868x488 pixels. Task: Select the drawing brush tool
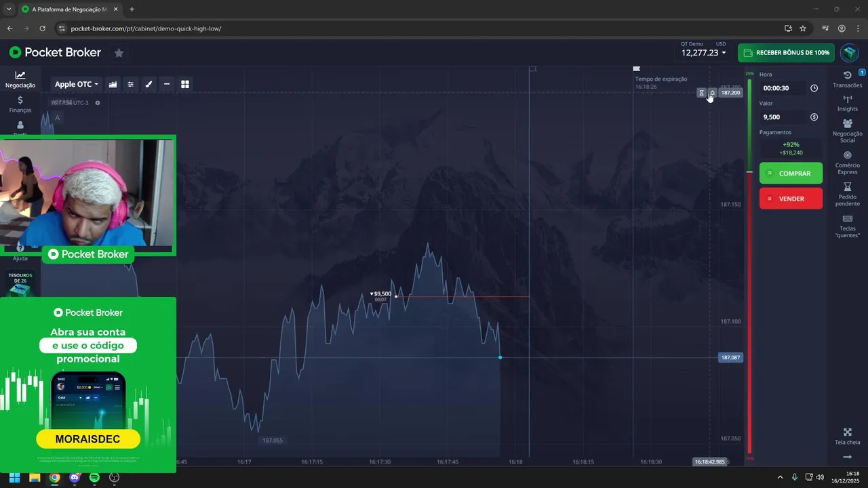pyautogui.click(x=149, y=84)
